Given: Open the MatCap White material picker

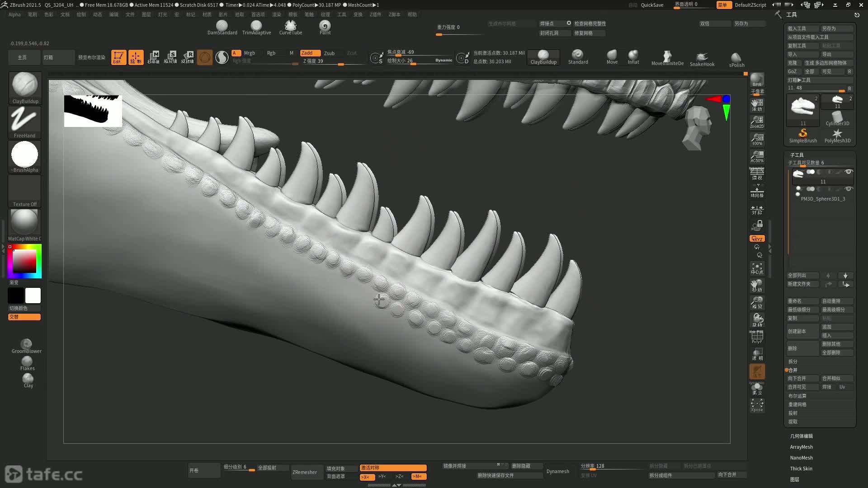Looking at the screenshot, I should coord(25,225).
